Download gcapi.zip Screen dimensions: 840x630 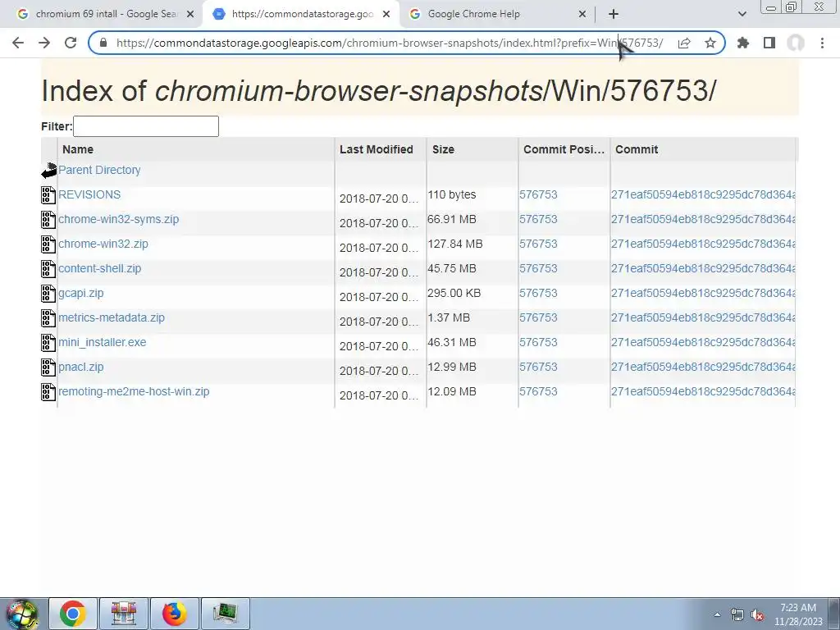coord(81,293)
